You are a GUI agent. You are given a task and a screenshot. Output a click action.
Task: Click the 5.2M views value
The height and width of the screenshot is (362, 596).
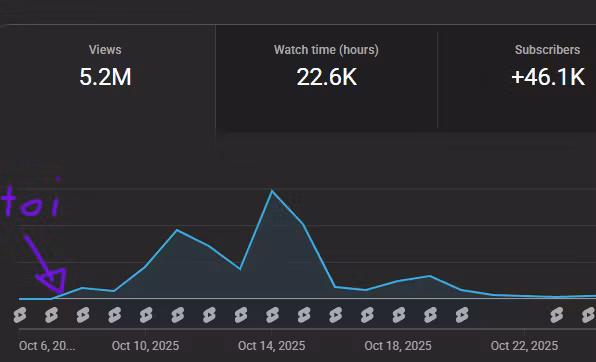click(105, 77)
